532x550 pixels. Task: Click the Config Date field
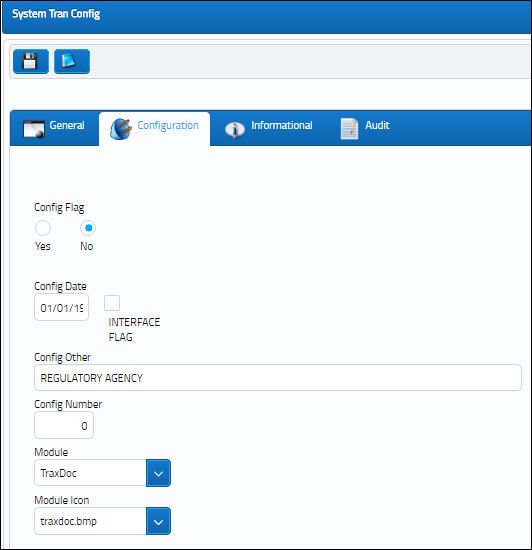pyautogui.click(x=61, y=307)
